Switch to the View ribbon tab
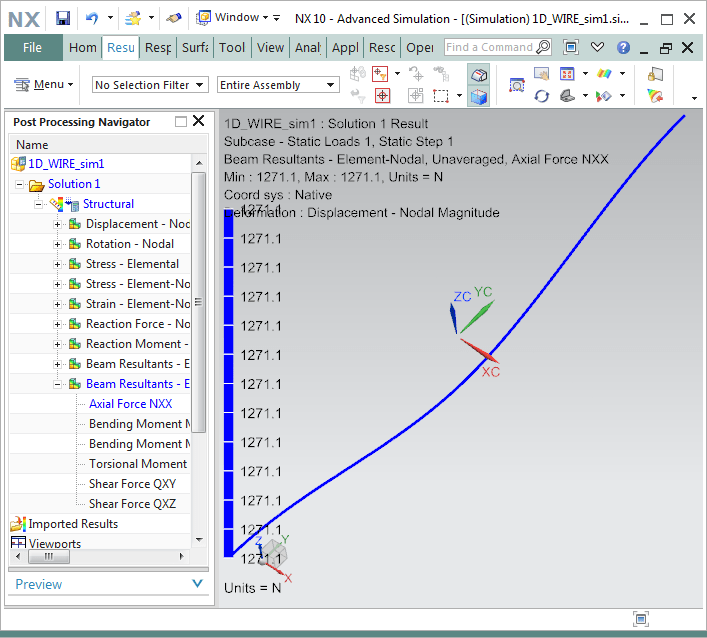The height and width of the screenshot is (638, 707). pos(270,47)
